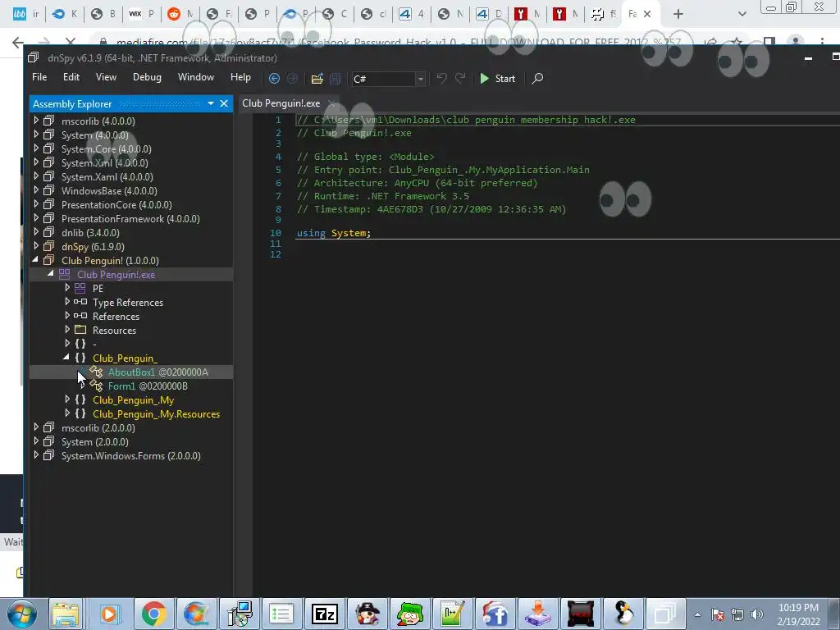Expand the Club_Penguin_.My namespace
This screenshot has height=630, width=840.
point(67,399)
